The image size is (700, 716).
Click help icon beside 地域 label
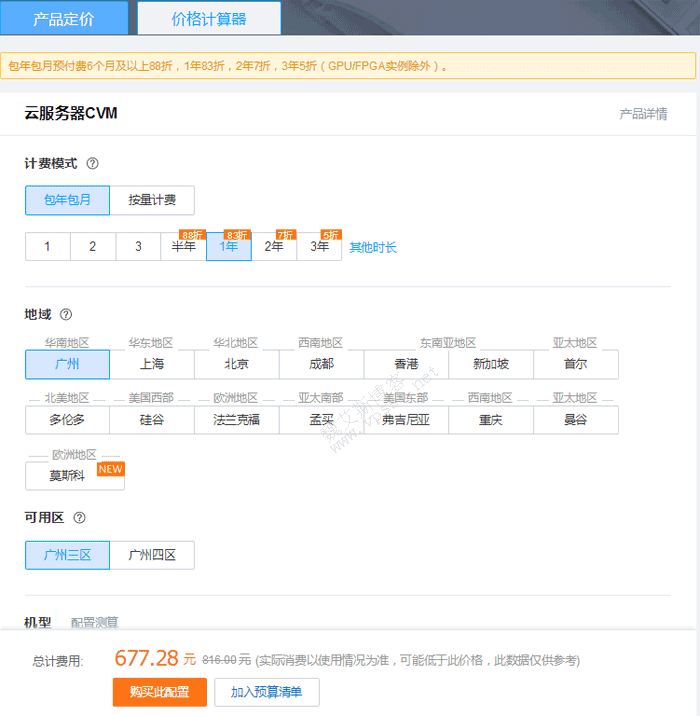point(66,314)
